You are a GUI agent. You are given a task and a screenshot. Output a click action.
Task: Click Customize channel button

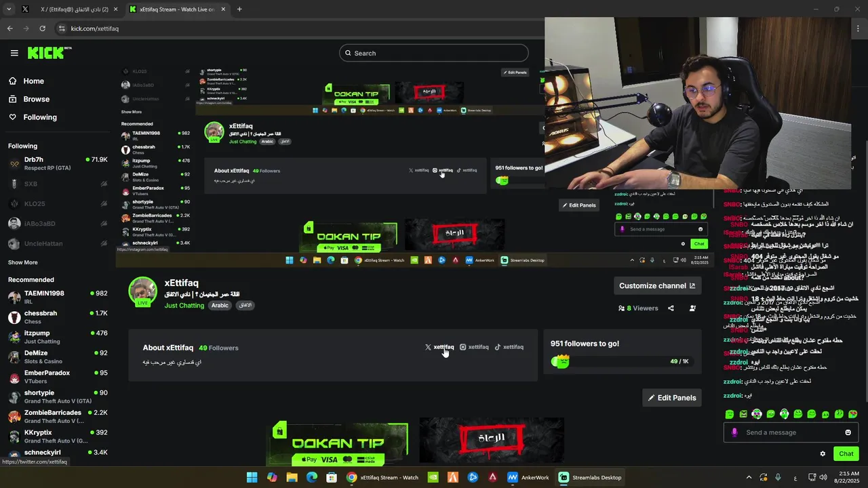coord(657,286)
